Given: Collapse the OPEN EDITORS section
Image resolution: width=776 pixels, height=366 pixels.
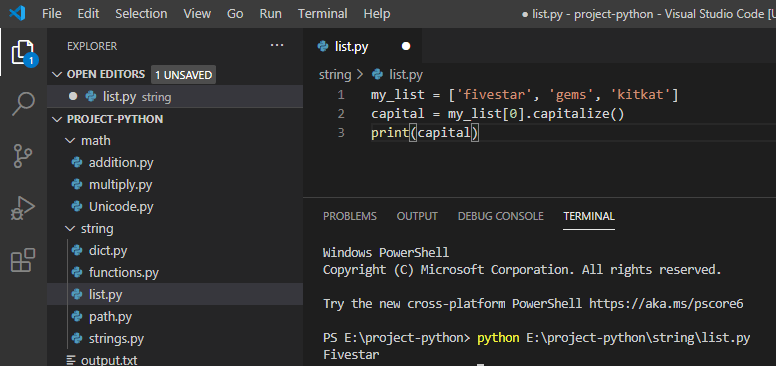Looking at the screenshot, I should (58, 75).
